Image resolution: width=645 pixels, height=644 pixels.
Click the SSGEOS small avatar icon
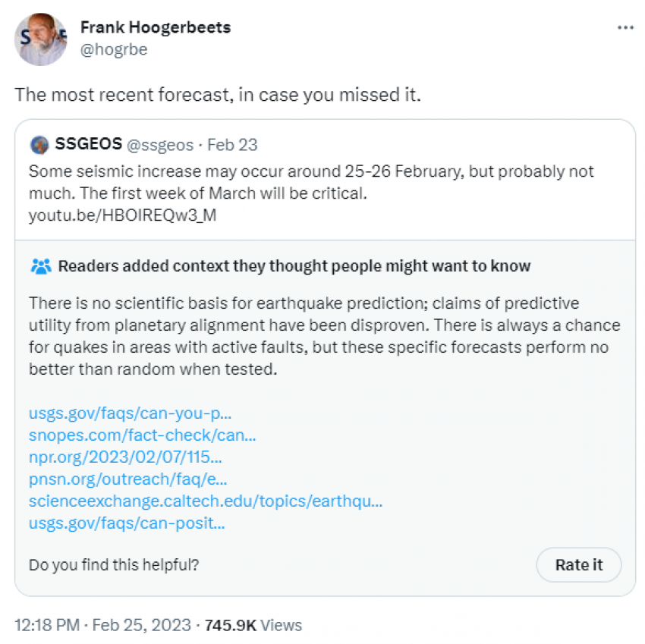(39, 144)
